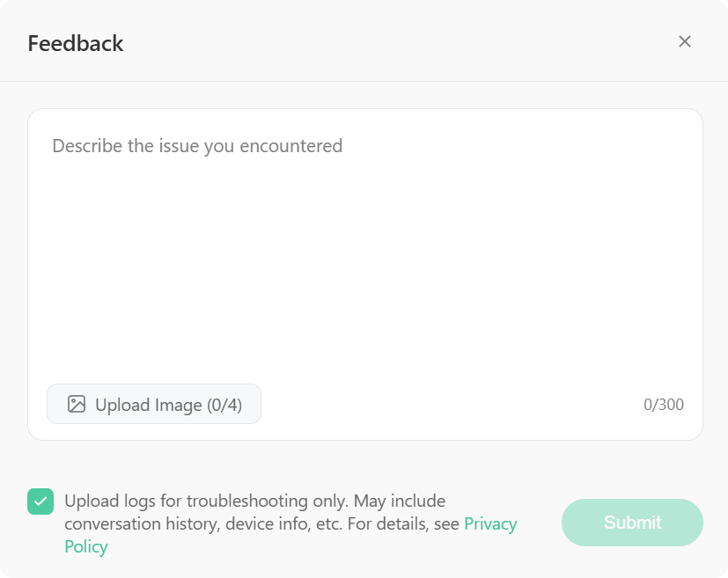Click the 'Upload Image' text label
The width and height of the screenshot is (728, 578).
[149, 405]
